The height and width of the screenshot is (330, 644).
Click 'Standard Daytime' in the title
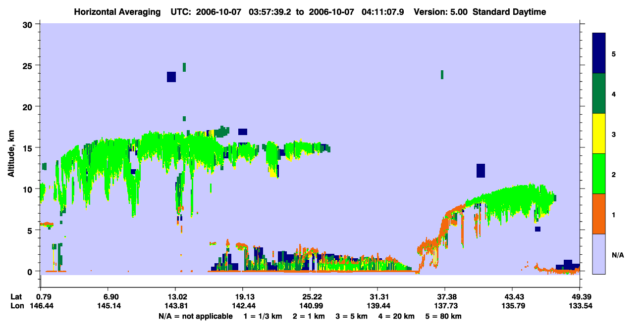[x=509, y=12]
